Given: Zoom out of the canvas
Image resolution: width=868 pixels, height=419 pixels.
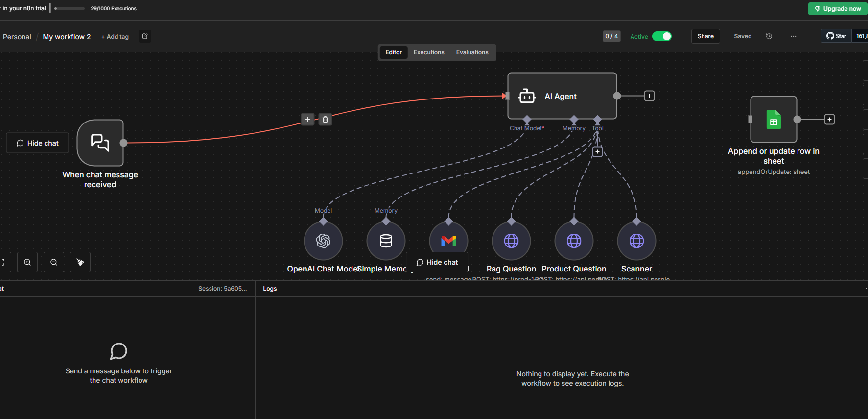Looking at the screenshot, I should [54, 262].
